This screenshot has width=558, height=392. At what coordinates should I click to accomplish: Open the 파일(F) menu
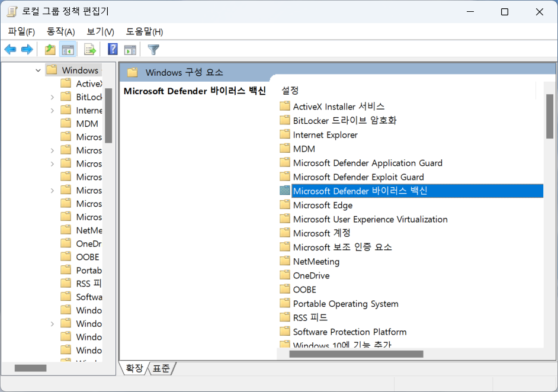[21, 31]
